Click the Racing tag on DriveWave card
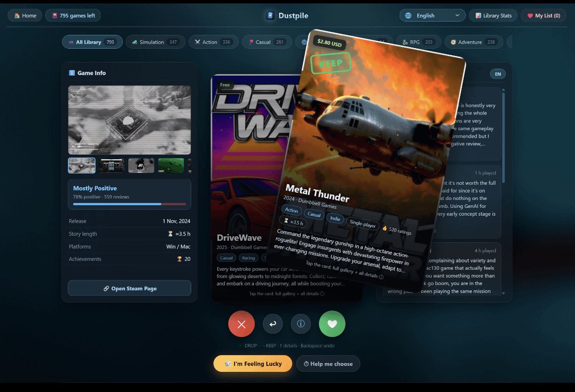The height and width of the screenshot is (392, 575). (248, 258)
